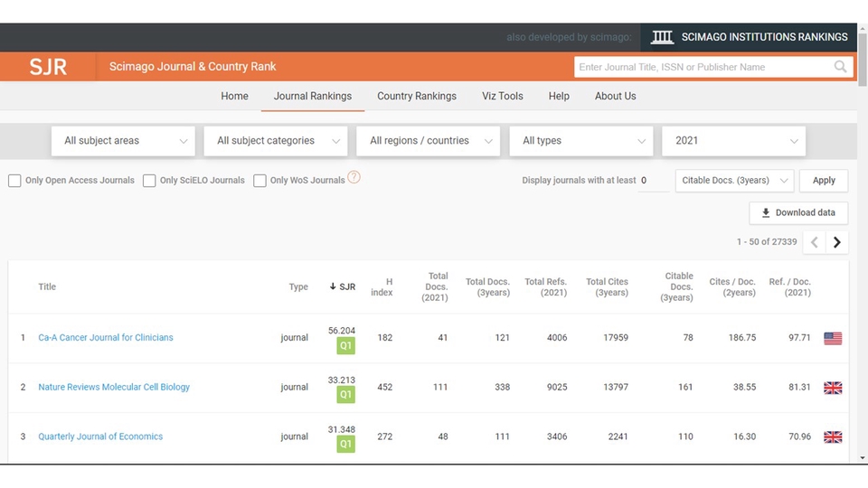
Task: Click Scimago Journal & Country Rank title
Action: click(x=193, y=67)
